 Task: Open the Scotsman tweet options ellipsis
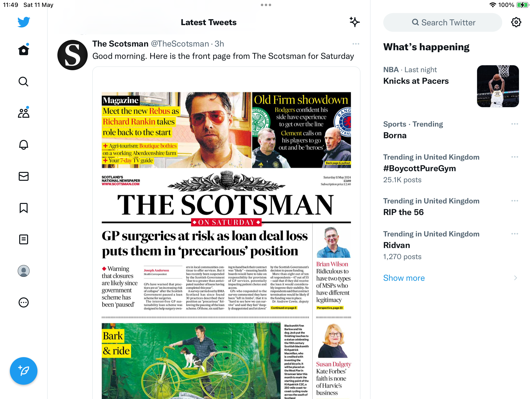click(x=356, y=44)
